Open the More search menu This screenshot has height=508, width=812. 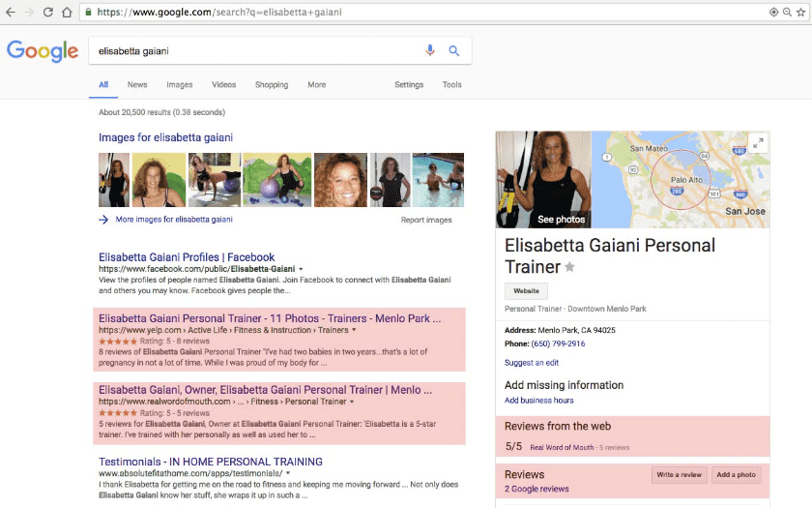point(317,84)
